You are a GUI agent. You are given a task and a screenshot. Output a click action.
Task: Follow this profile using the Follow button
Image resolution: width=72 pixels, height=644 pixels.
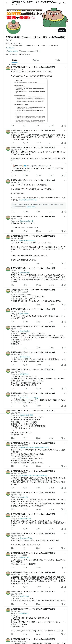point(62,30)
